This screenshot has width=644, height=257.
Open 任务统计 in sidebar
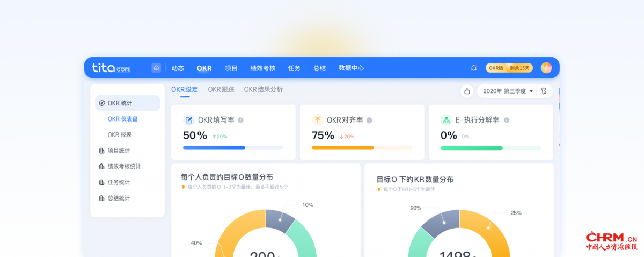click(x=119, y=182)
